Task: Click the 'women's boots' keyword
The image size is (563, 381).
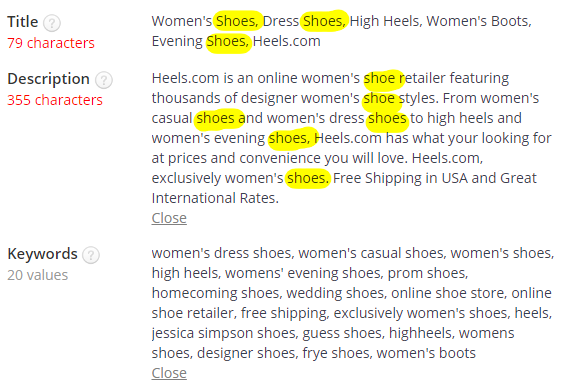Action: 426,353
